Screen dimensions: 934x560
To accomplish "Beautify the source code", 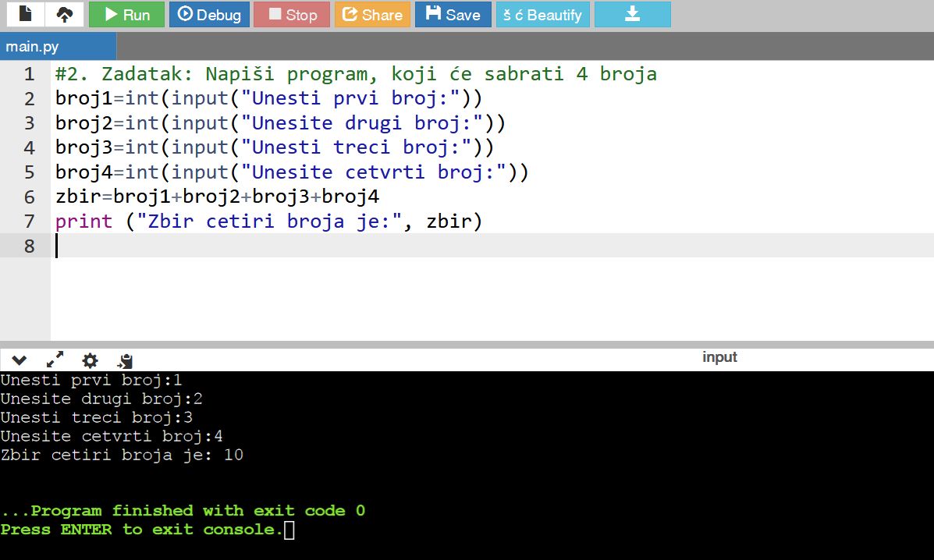I will [x=542, y=14].
